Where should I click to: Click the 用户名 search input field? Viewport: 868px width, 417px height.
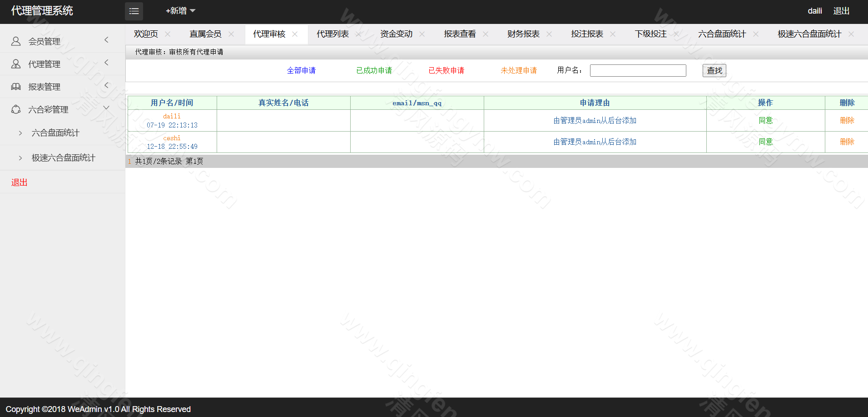(x=638, y=70)
